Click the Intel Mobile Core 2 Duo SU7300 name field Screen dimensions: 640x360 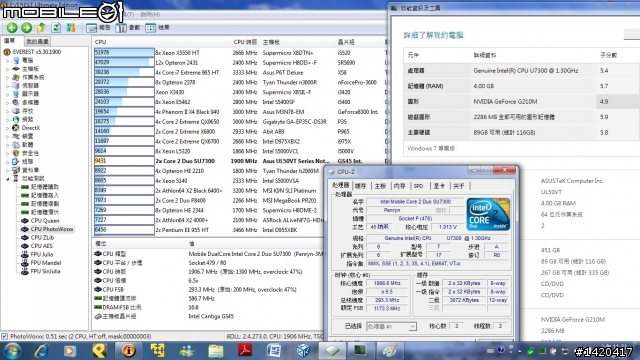tap(416, 202)
